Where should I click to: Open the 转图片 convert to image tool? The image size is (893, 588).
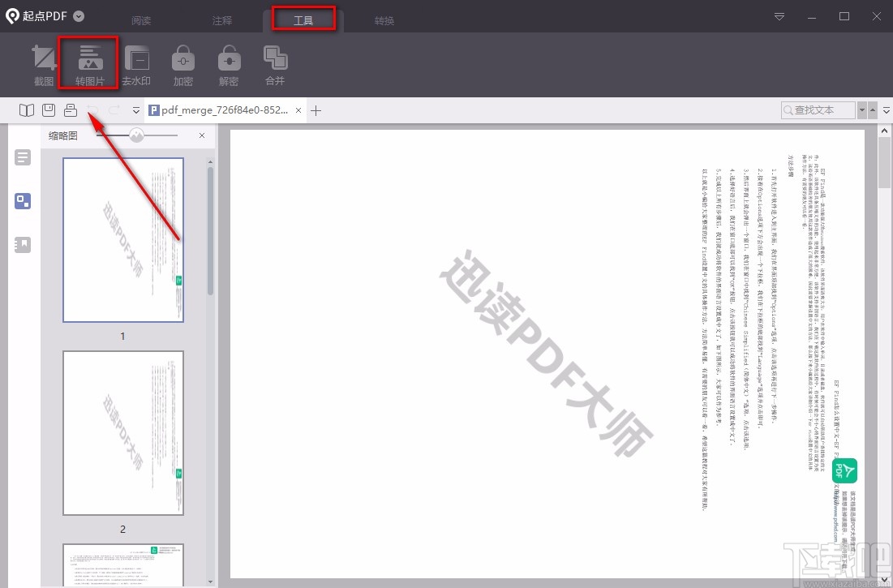coord(90,66)
